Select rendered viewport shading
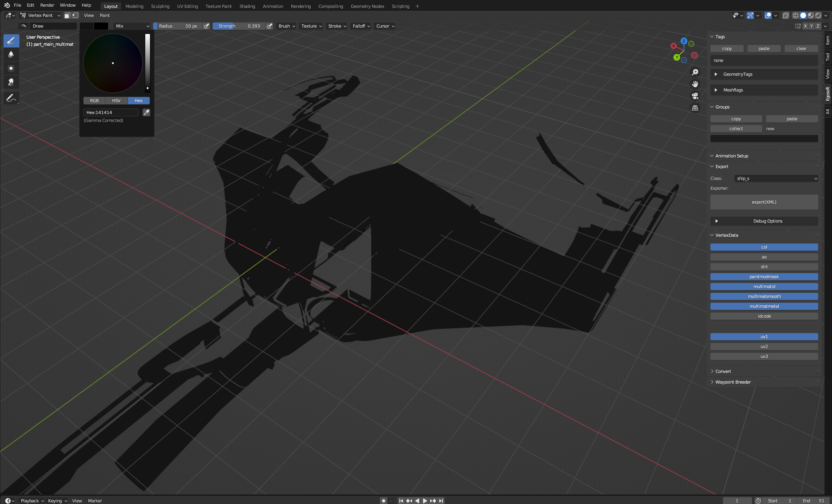 [818, 15]
